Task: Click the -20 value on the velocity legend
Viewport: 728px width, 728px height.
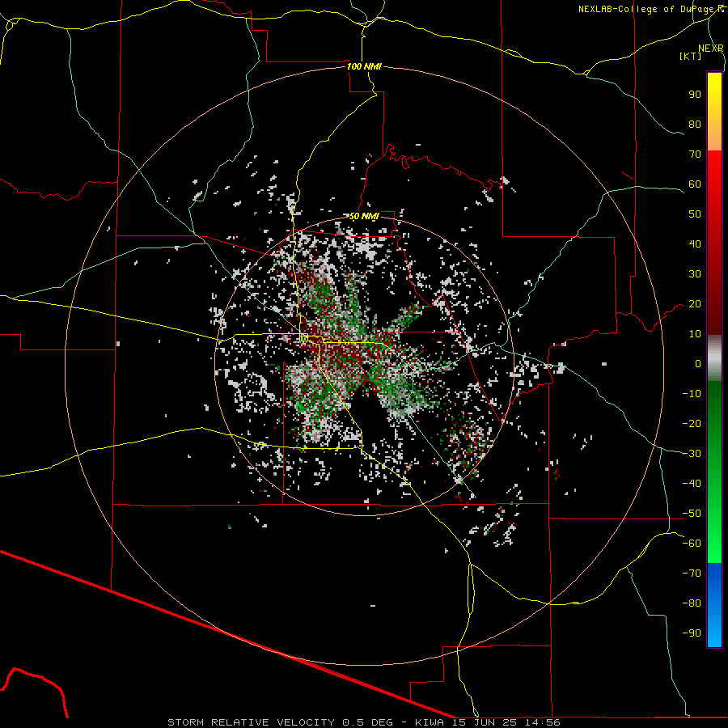Action: (x=692, y=424)
